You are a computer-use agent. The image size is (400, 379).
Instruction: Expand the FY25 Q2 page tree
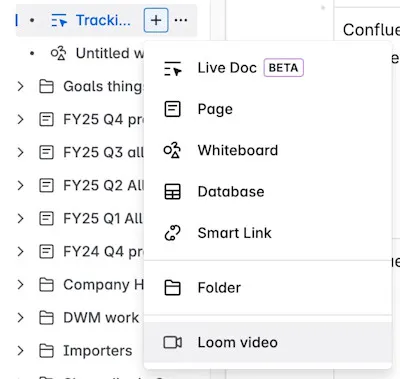tap(21, 185)
